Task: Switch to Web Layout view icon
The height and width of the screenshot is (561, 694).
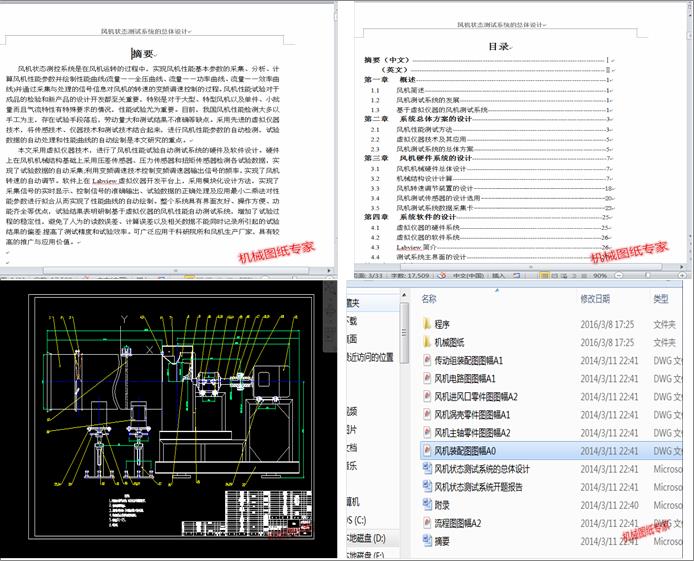Action: pyautogui.click(x=564, y=276)
